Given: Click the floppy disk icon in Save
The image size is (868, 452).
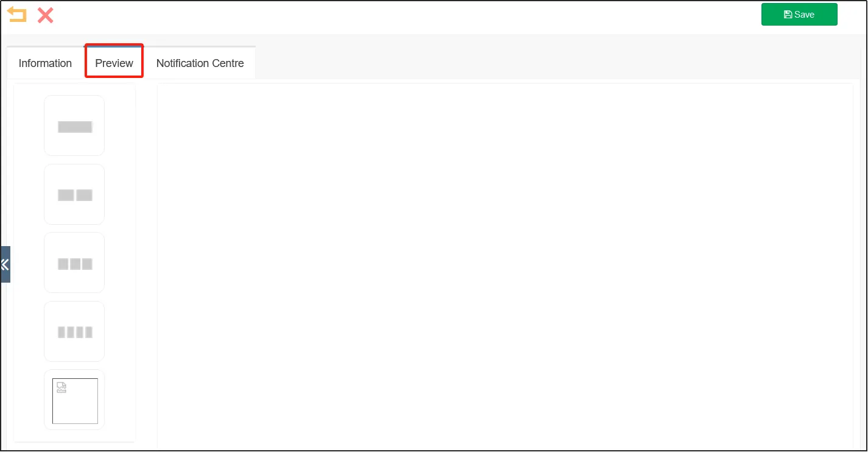Looking at the screenshot, I should [788, 15].
